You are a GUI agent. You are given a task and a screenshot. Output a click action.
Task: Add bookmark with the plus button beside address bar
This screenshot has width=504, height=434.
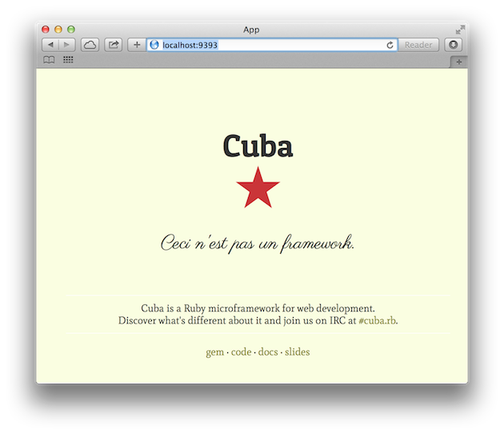coord(136,45)
